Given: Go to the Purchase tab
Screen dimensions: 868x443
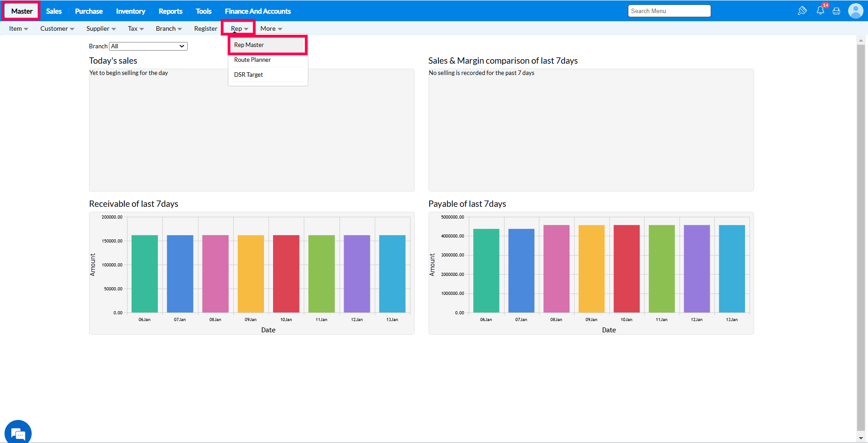Looking at the screenshot, I should tap(89, 11).
